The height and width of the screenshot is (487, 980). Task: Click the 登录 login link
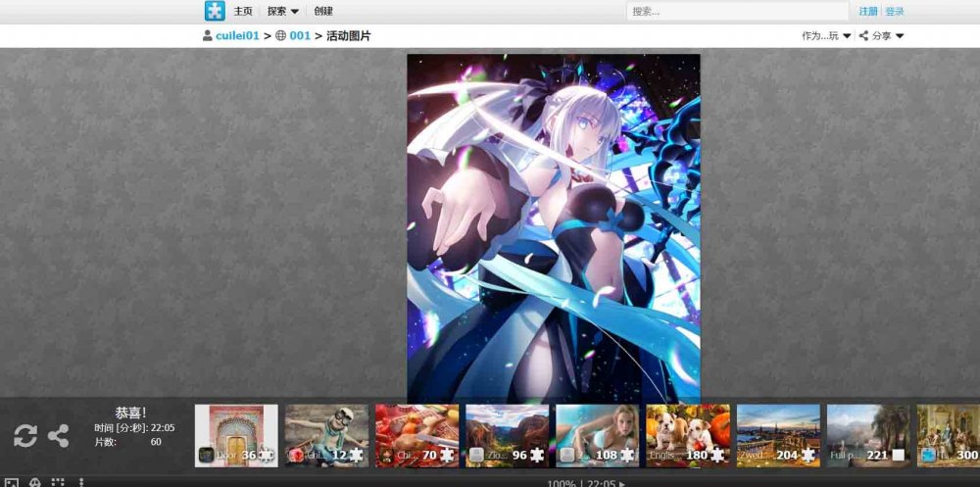[895, 11]
